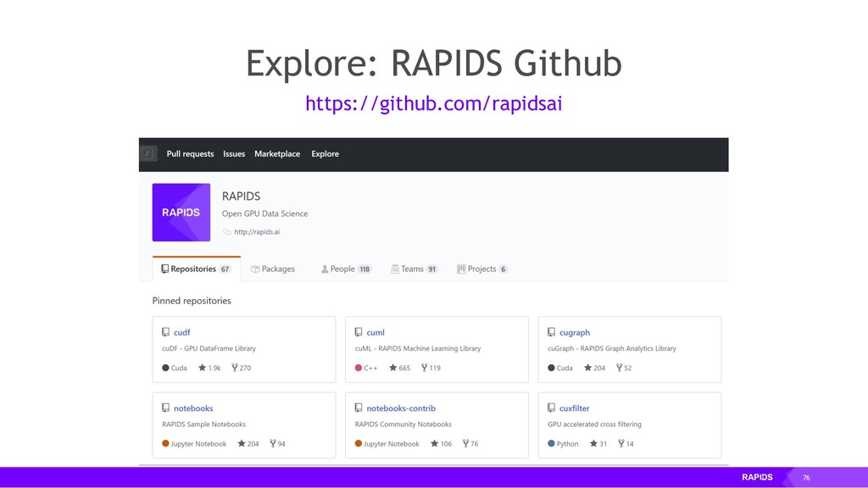Image resolution: width=868 pixels, height=488 pixels.
Task: Open the cuml repository link
Action: [x=376, y=332]
